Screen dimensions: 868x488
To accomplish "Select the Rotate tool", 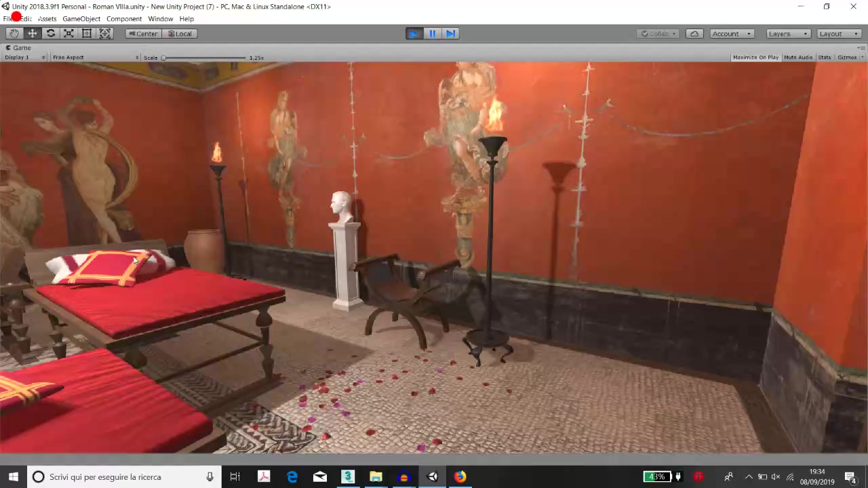I will tap(50, 33).
